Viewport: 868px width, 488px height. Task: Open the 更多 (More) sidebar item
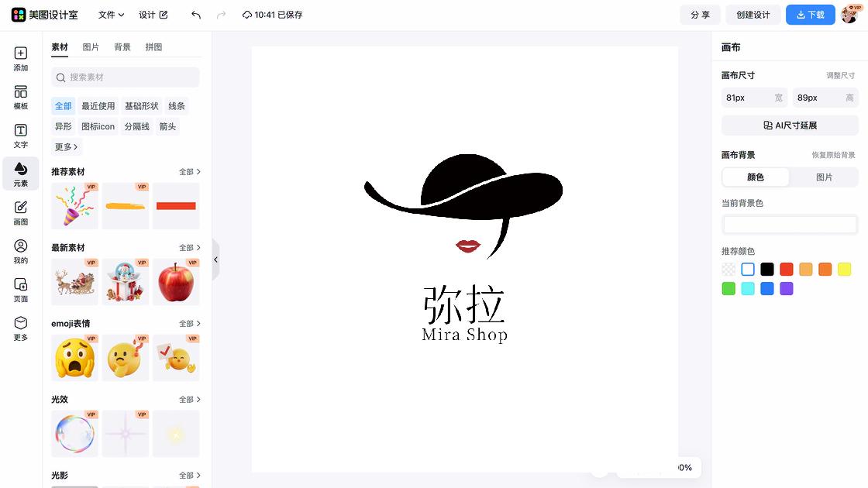[20, 328]
